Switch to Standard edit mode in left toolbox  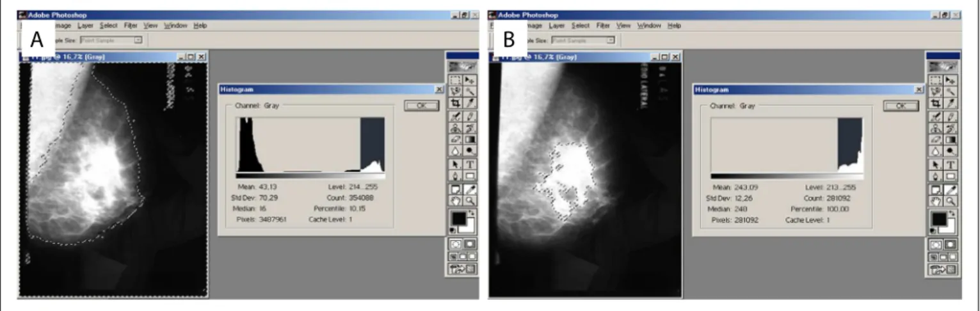click(x=455, y=244)
